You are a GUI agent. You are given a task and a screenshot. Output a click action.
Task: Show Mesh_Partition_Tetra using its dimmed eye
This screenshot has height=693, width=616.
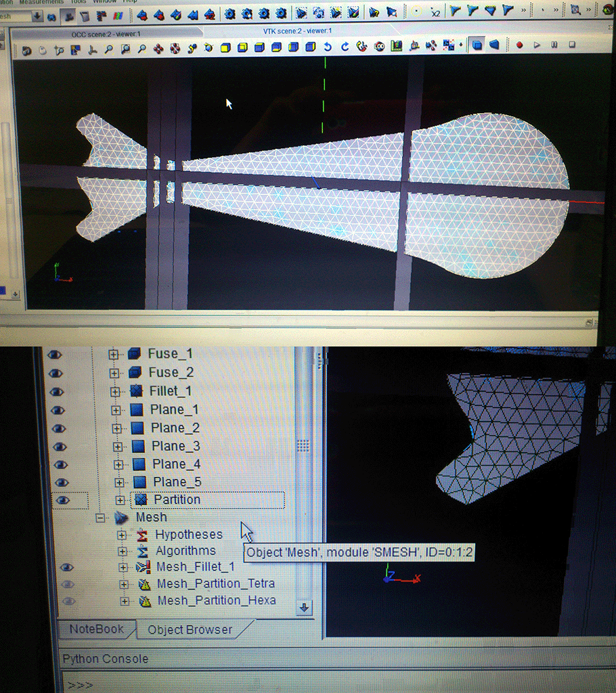tap(67, 584)
